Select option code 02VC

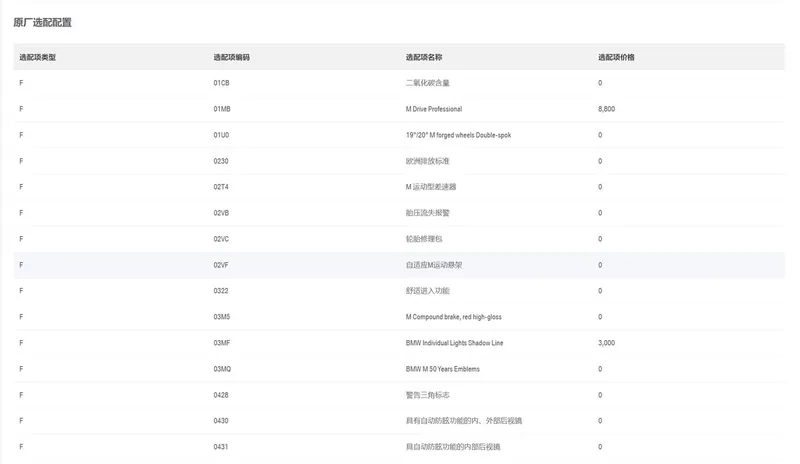point(221,239)
